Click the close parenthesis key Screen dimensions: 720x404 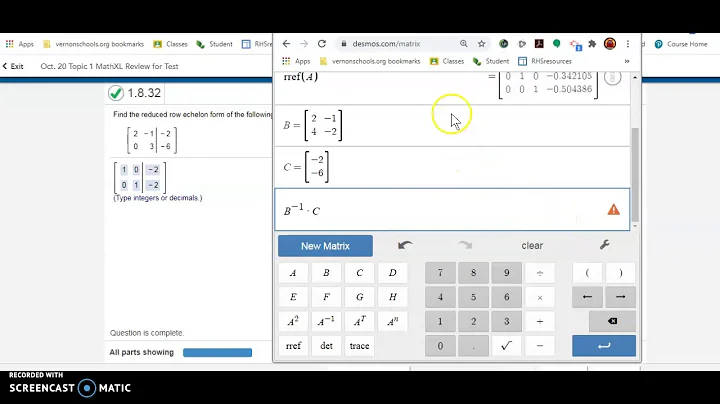[x=620, y=273]
